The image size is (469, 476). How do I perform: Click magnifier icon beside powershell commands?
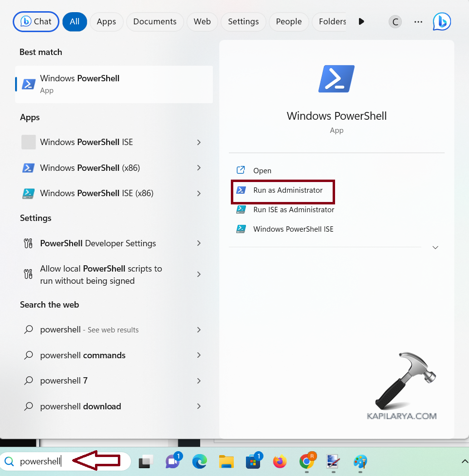(x=29, y=355)
